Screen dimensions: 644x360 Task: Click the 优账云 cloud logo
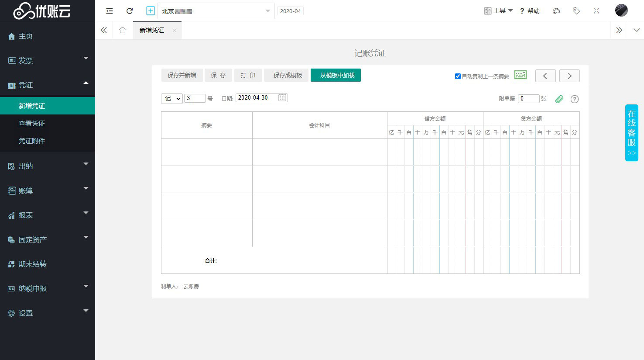[x=42, y=11]
